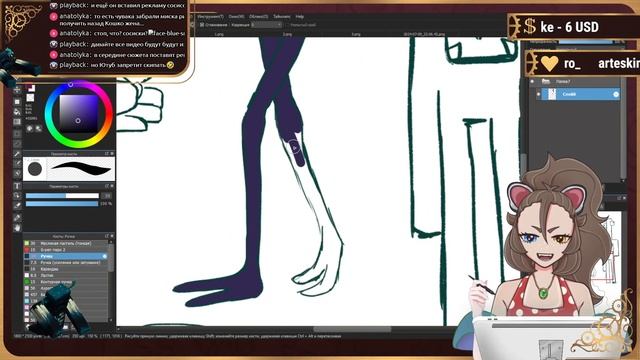Click right icon under color values
The width and height of the screenshot is (640, 360).
pos(38,129)
